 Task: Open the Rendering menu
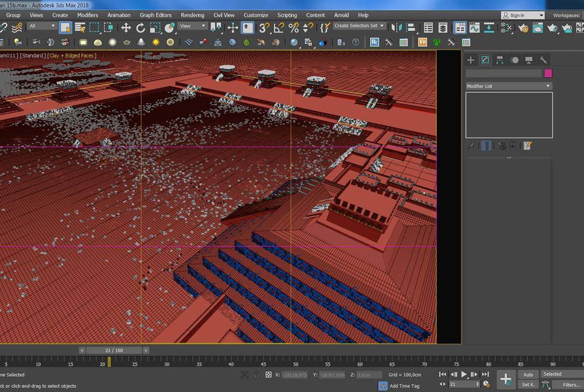pyautogui.click(x=192, y=15)
